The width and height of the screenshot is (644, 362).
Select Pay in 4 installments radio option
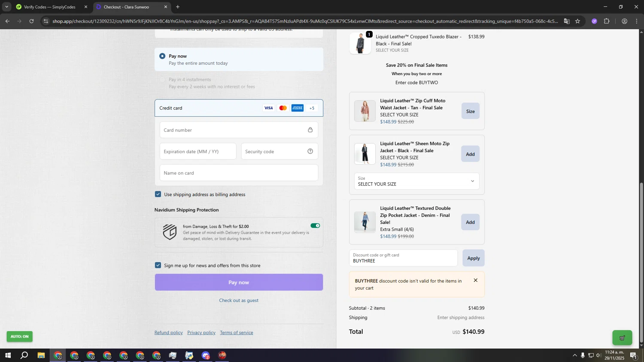coord(162,80)
